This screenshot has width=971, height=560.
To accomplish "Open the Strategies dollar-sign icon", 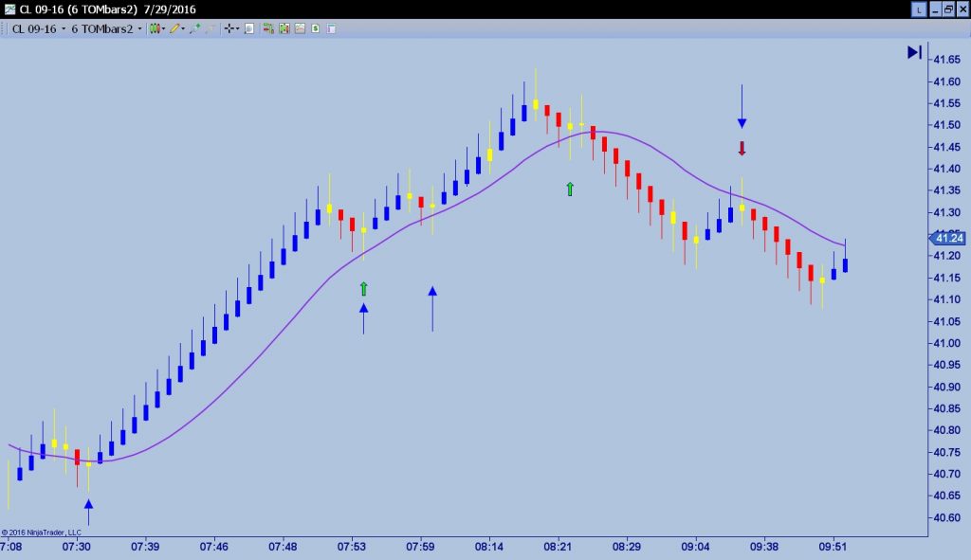I will (315, 28).
